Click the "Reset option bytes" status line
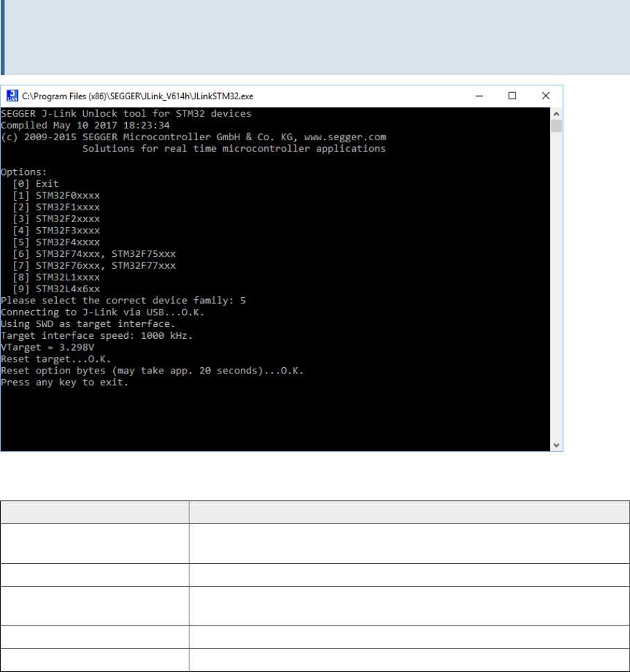Screen dimensions: 630x672 pos(152,371)
